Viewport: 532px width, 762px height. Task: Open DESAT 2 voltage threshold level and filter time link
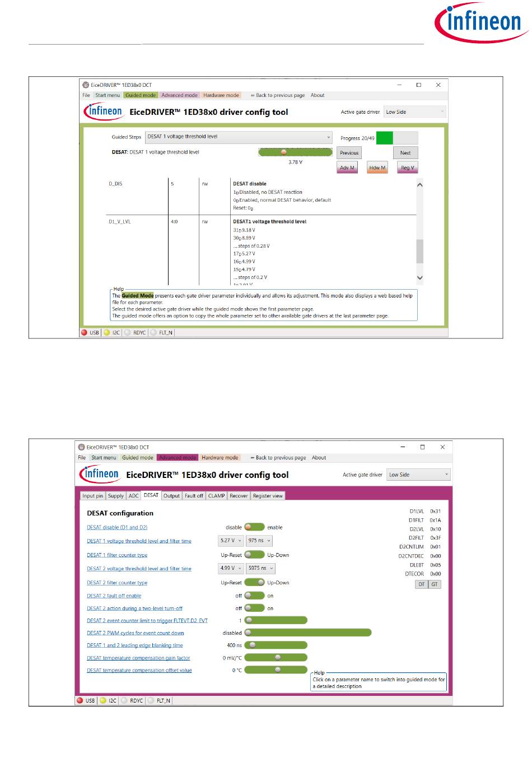[x=139, y=569]
